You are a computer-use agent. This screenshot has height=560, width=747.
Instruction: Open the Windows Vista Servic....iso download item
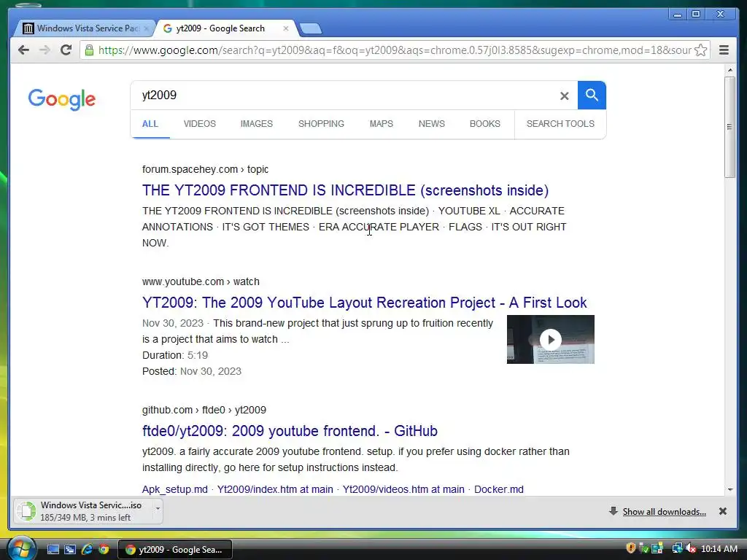[88, 511]
